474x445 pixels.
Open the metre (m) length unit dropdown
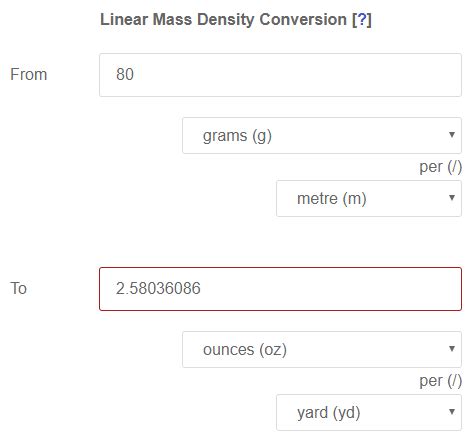point(369,198)
